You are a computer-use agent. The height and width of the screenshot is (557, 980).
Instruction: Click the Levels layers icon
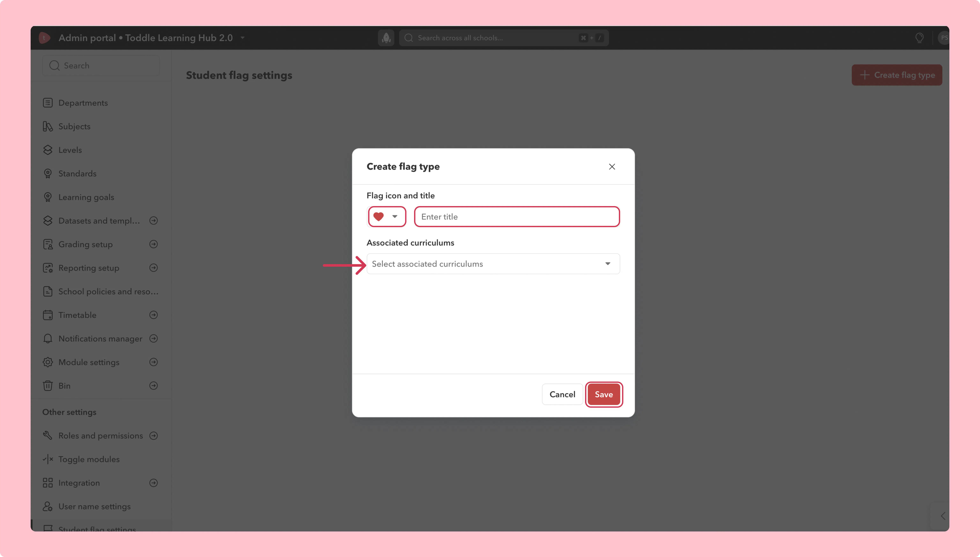[48, 150]
